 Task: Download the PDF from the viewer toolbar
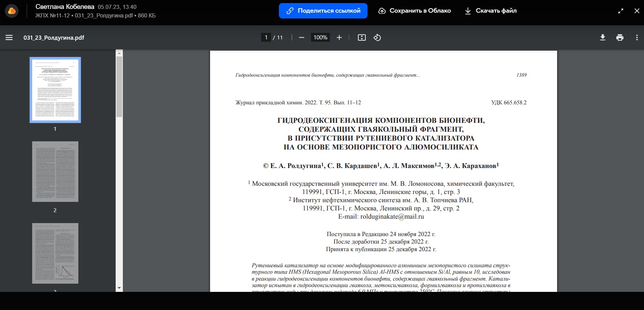[603, 38]
